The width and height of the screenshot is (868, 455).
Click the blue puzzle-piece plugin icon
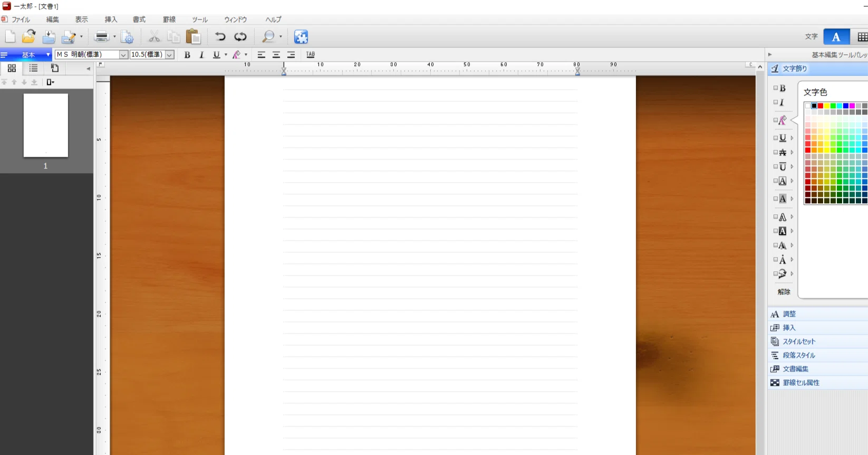click(x=301, y=36)
